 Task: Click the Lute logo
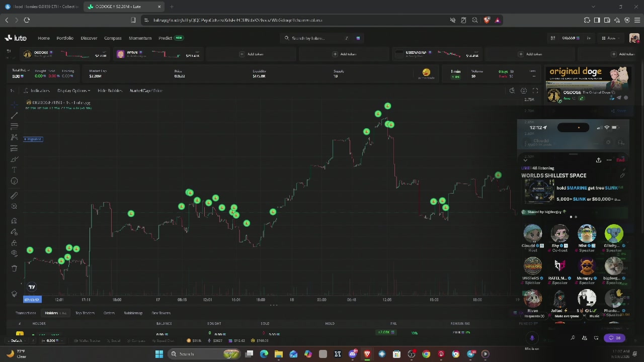tap(16, 38)
